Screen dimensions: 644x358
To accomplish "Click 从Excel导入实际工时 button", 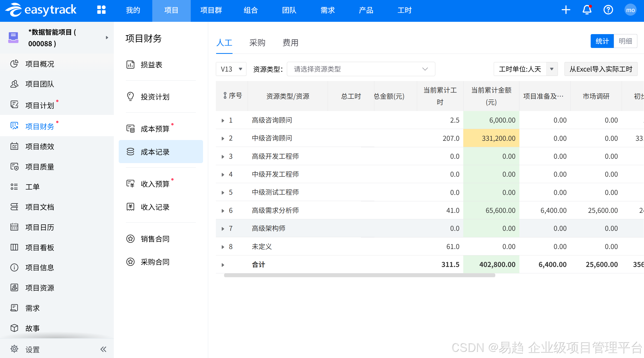I will tap(601, 69).
